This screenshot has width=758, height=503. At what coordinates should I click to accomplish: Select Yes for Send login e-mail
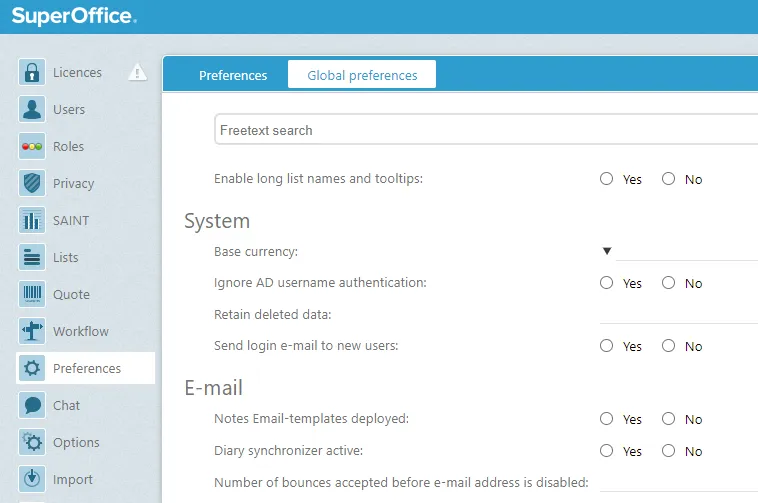[606, 347]
